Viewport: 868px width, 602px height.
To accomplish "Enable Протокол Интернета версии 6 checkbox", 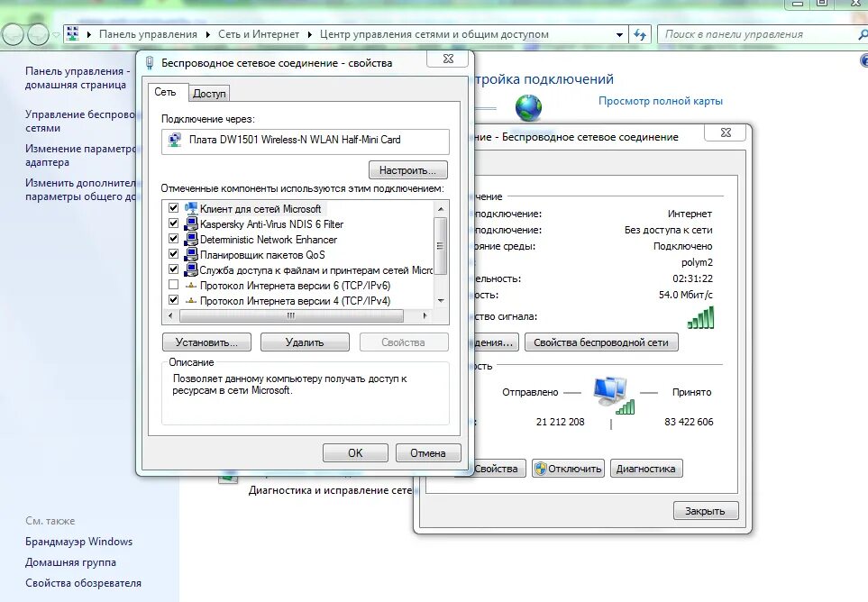I will [x=173, y=285].
